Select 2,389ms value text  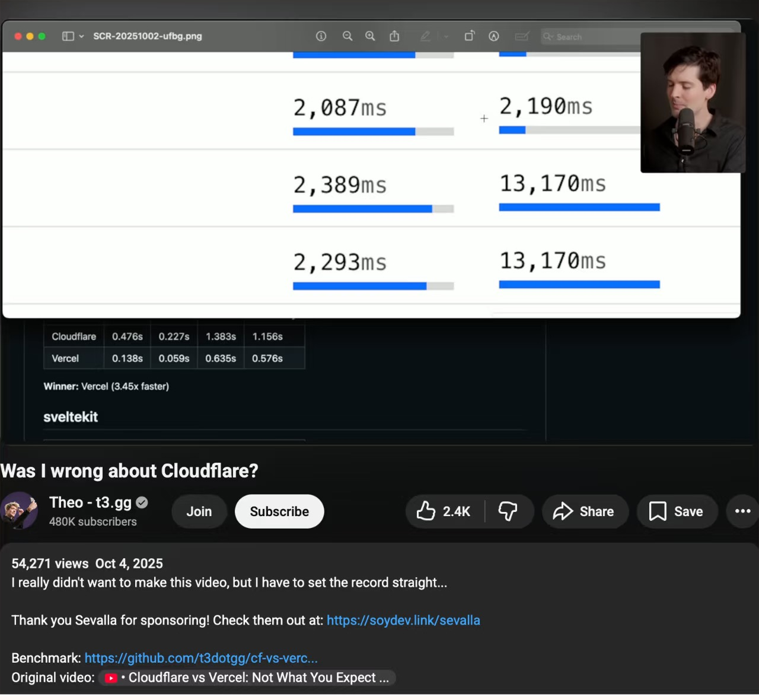(340, 185)
